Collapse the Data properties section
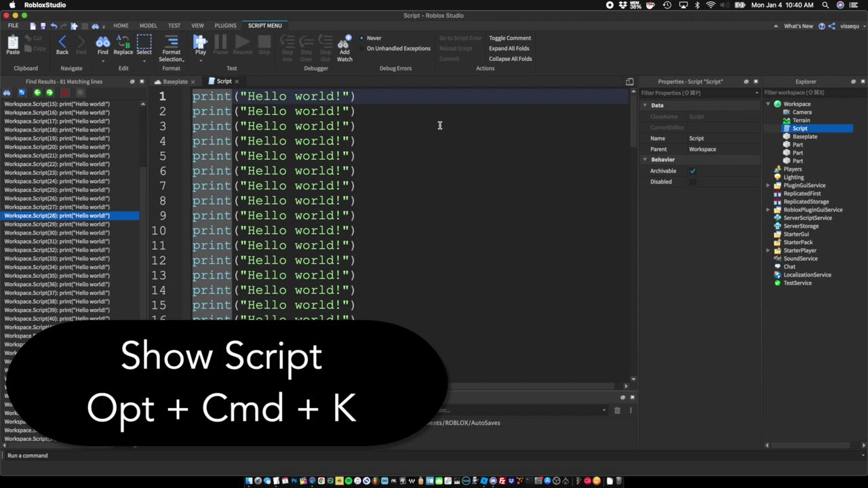Screen dimensions: 868x488 [x=645, y=105]
